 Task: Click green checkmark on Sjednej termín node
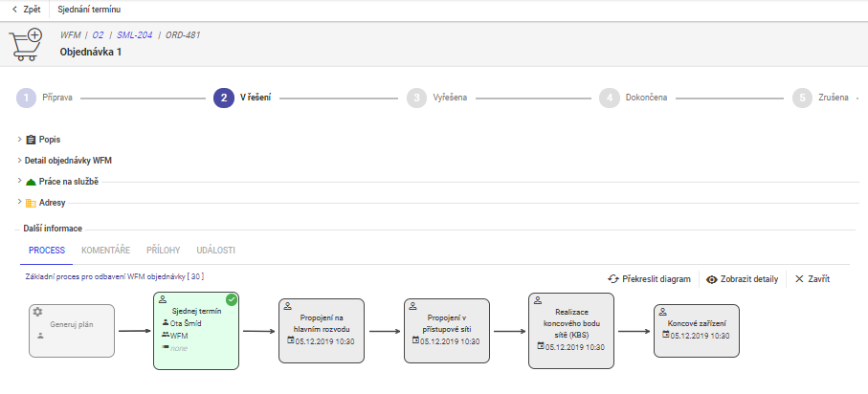point(232,300)
